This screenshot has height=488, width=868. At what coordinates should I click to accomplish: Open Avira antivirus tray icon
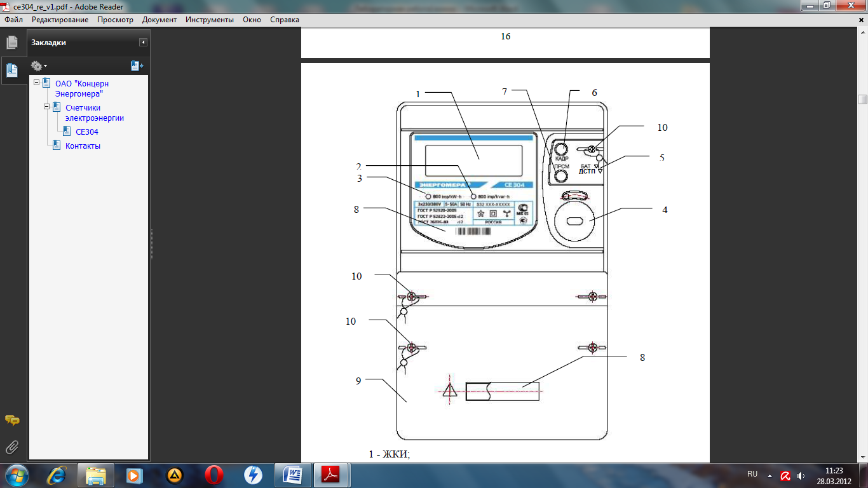(x=785, y=475)
